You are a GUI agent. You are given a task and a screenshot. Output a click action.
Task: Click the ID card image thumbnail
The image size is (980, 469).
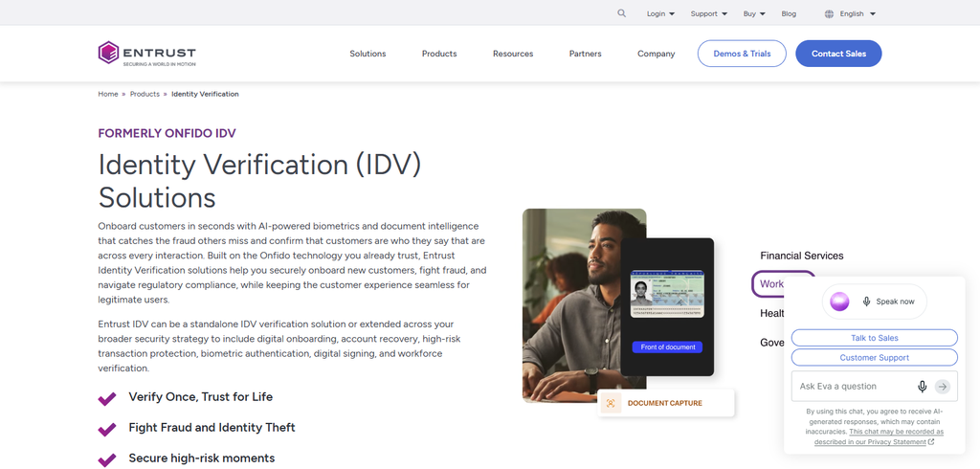[667, 294]
